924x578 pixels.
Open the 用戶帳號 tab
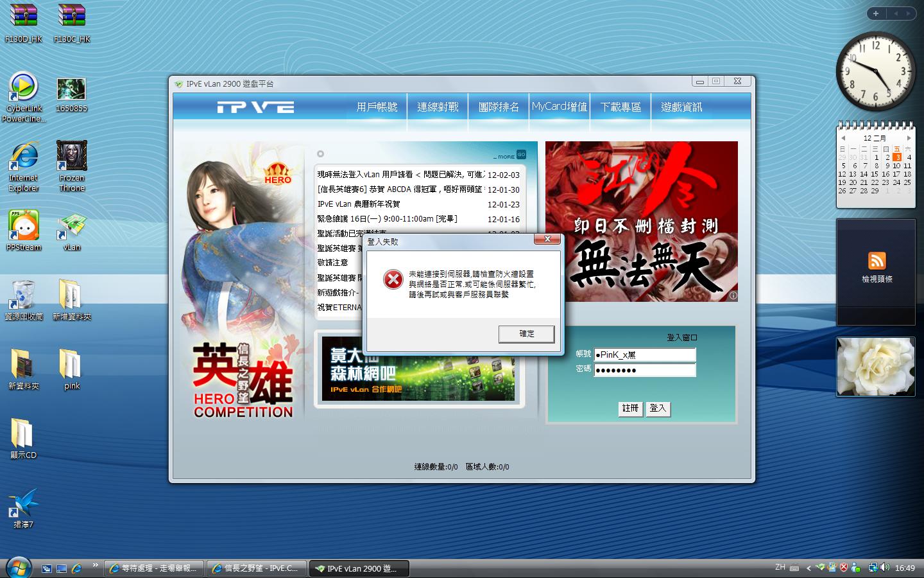click(377, 107)
